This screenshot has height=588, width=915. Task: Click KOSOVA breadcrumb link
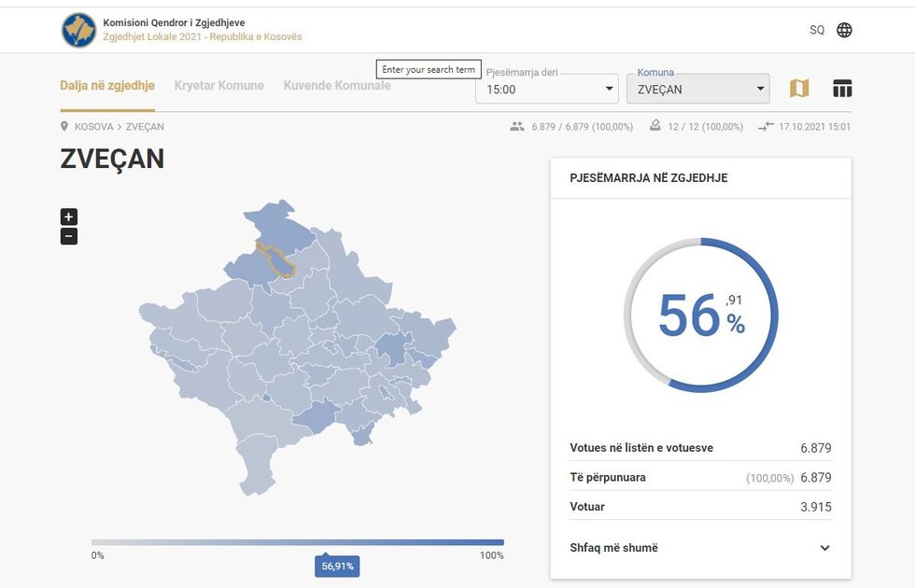[x=94, y=127]
